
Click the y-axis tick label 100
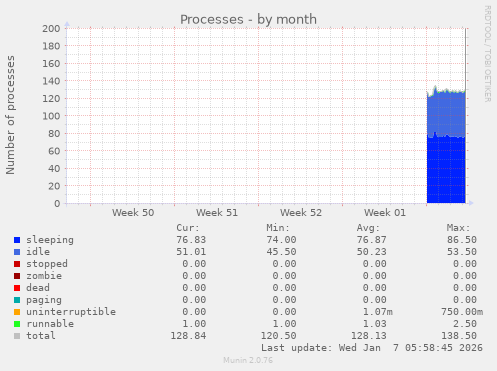(51, 116)
